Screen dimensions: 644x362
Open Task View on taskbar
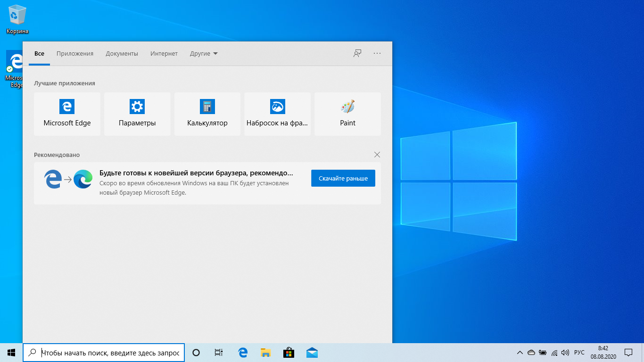tap(219, 353)
